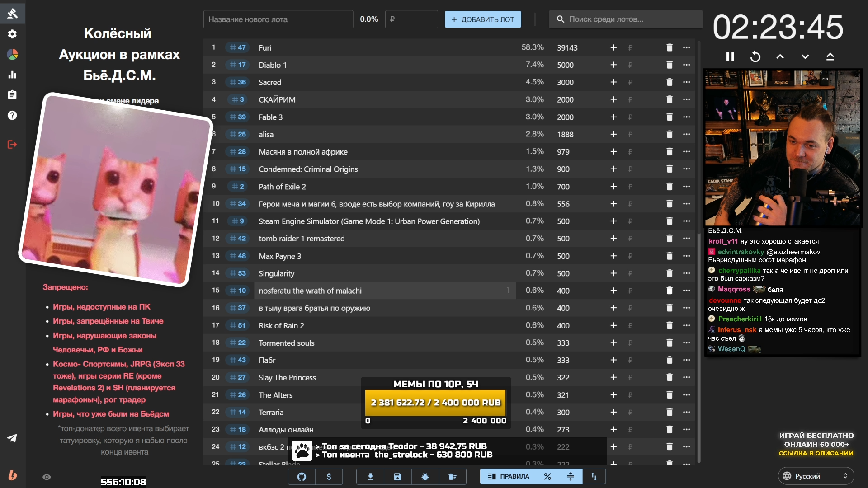
Task: Click the orange b logo in sidebar
Action: (12, 475)
